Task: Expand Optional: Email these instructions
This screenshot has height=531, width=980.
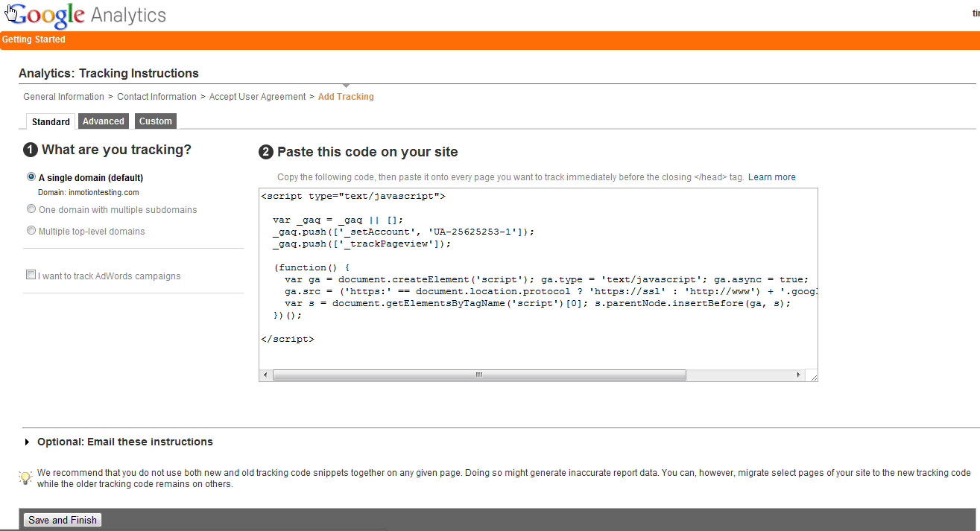Action: (x=29, y=442)
